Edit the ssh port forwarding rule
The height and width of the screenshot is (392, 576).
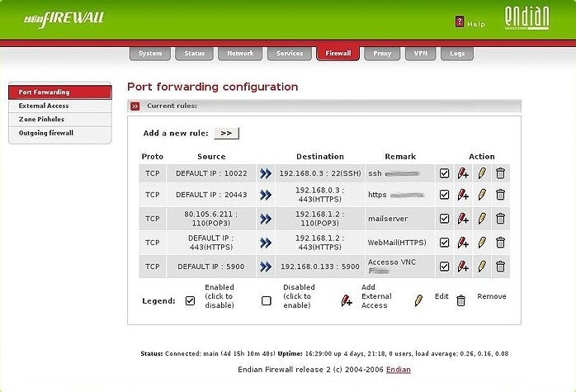pos(482,173)
